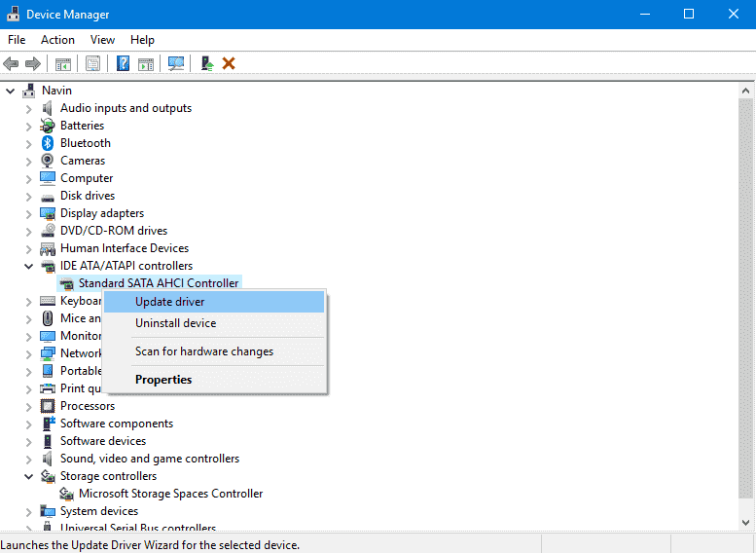Image resolution: width=756 pixels, height=553 pixels.
Task: Select the Processors chip icon
Action: pyautogui.click(x=48, y=406)
